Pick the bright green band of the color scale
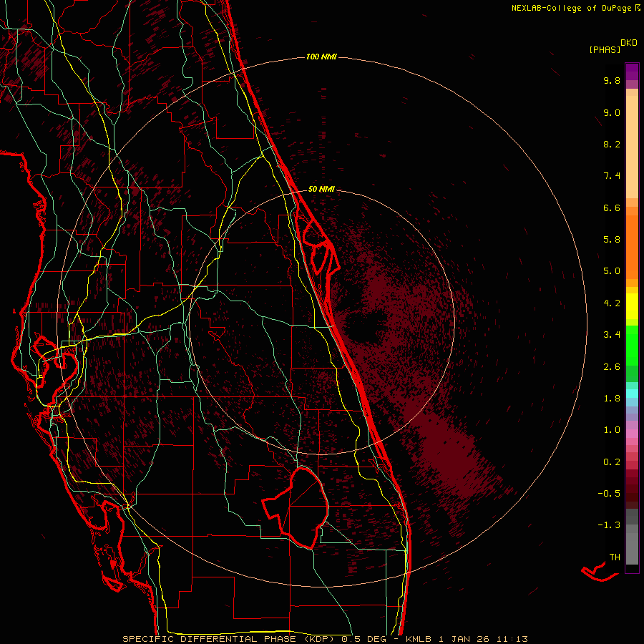 [632, 345]
